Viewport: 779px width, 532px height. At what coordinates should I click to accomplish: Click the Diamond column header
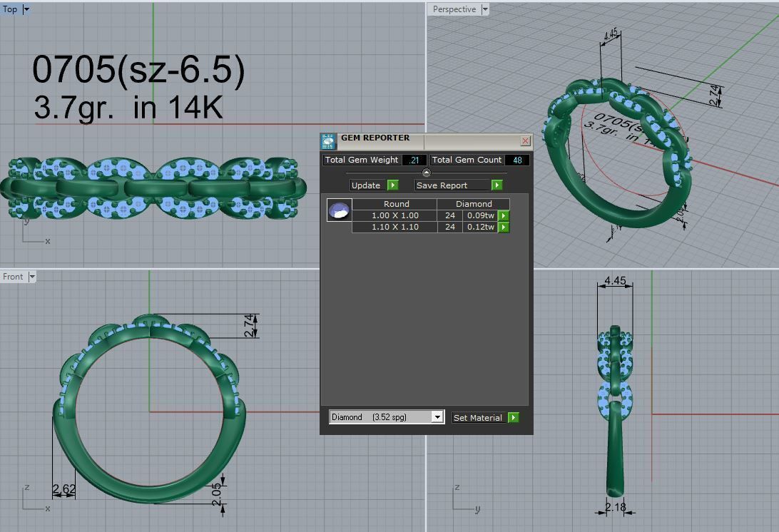(x=474, y=204)
